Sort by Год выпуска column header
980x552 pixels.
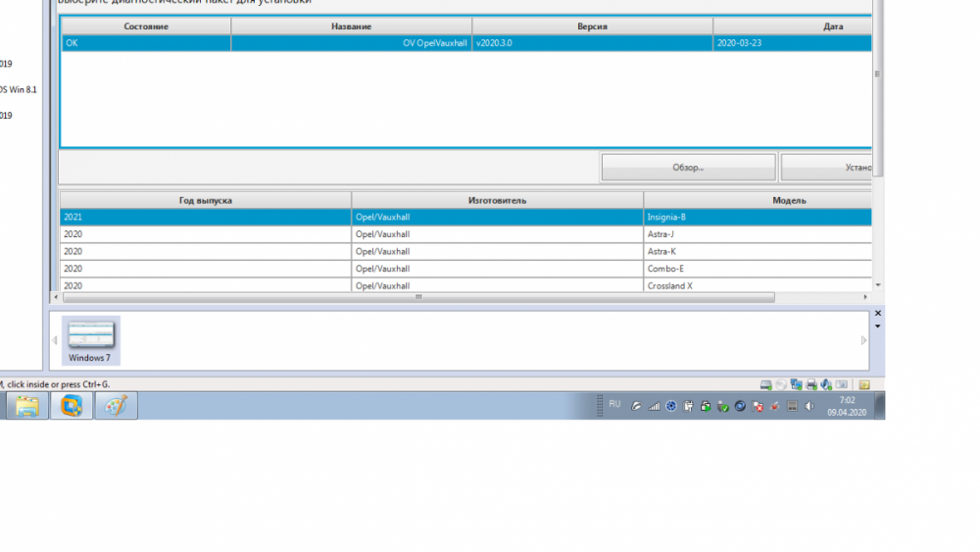click(x=206, y=201)
